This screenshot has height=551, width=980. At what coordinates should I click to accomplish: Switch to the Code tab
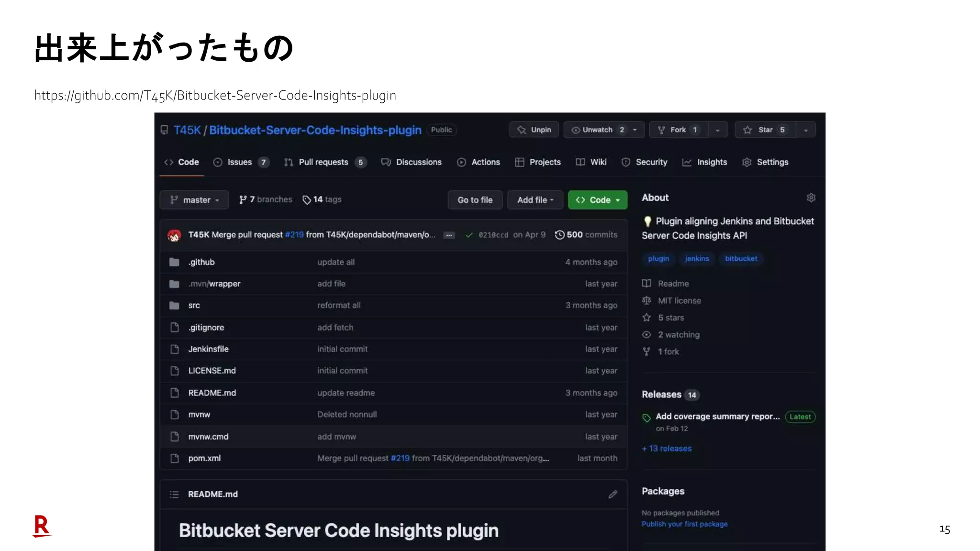[182, 162]
